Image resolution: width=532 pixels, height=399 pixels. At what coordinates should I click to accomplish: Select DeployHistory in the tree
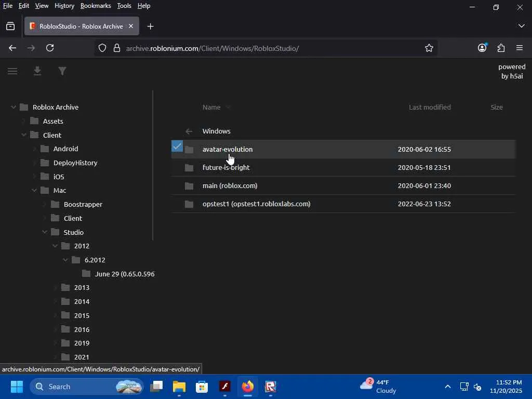tap(75, 163)
